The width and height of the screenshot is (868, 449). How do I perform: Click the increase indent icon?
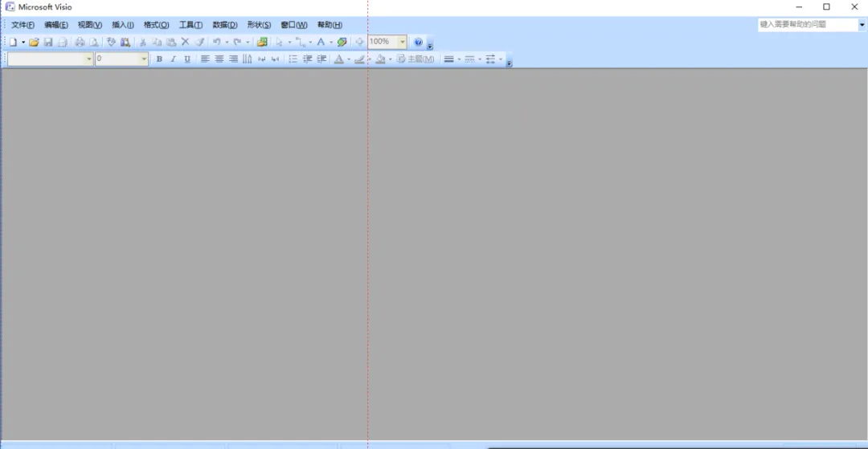[321, 59]
